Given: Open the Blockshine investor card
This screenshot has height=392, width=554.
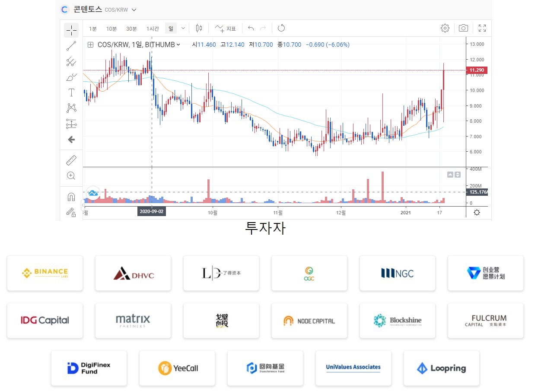Looking at the screenshot, I should [398, 321].
